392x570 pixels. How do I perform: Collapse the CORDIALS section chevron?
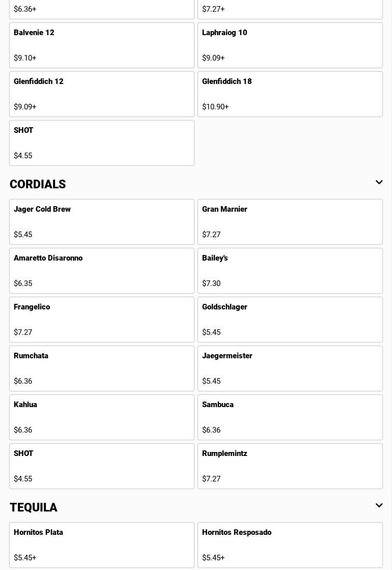coord(379,183)
